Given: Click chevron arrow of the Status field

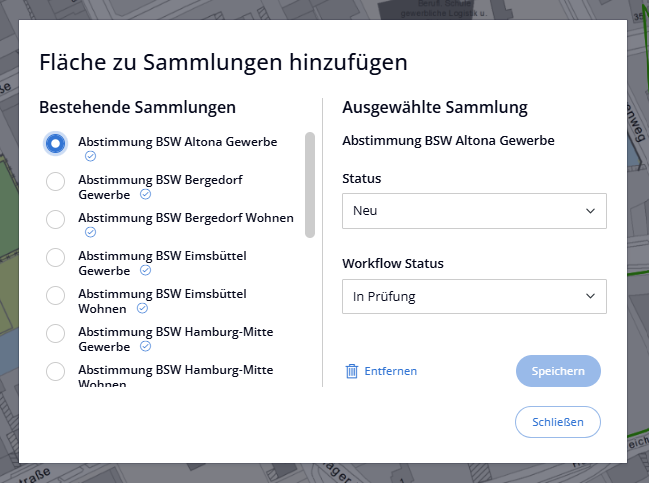Looking at the screenshot, I should (x=588, y=211).
